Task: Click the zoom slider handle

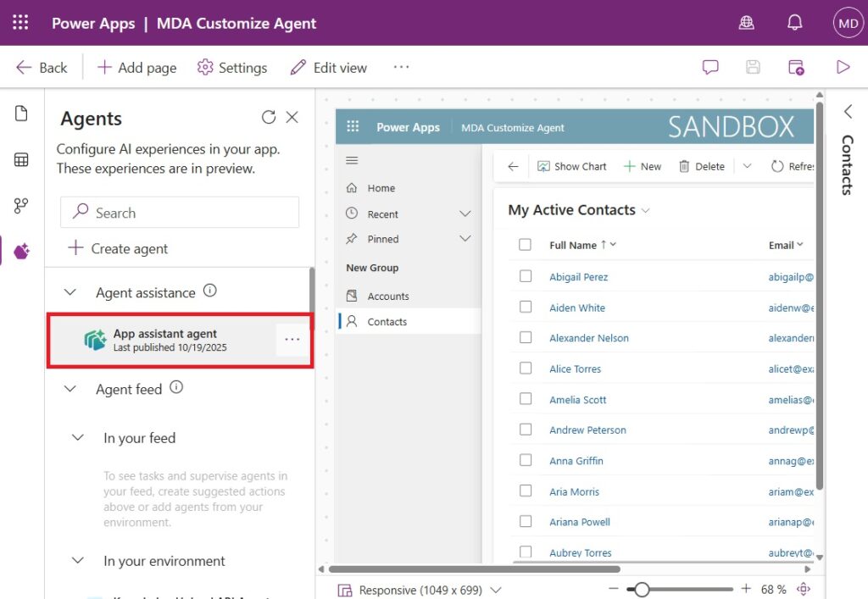Action: (642, 589)
